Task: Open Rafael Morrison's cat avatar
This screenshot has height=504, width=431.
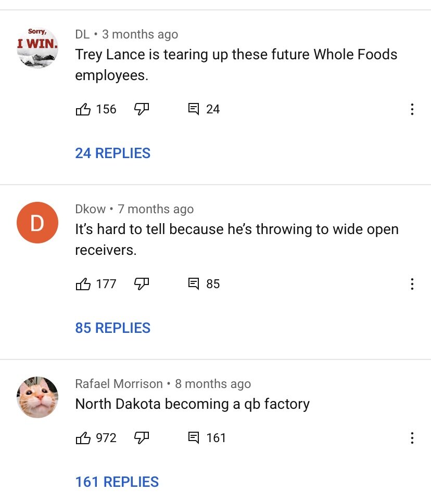Action: click(x=37, y=397)
